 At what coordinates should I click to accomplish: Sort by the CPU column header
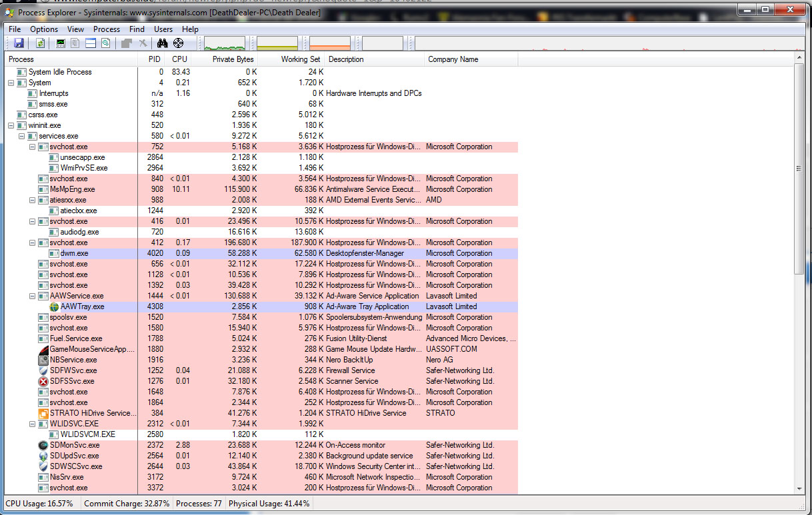coord(179,59)
